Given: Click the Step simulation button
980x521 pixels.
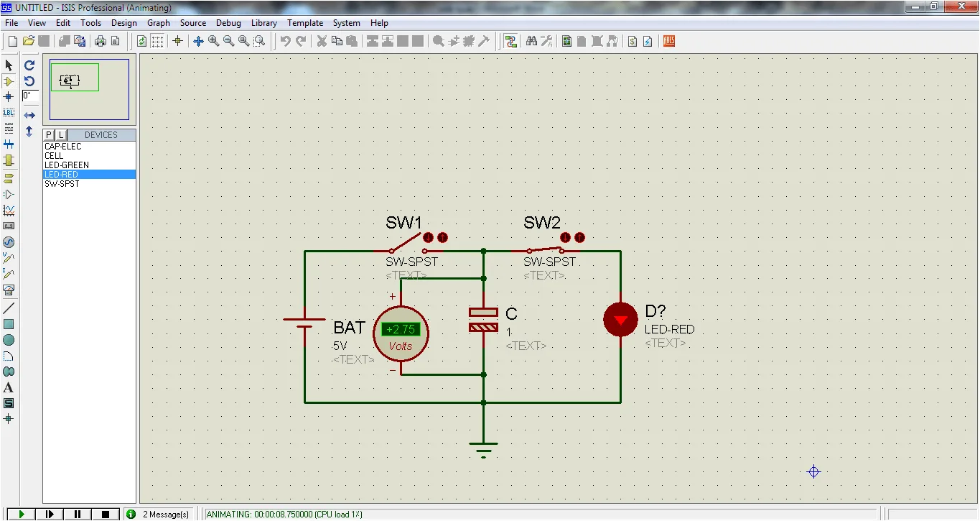Looking at the screenshot, I should [50, 514].
